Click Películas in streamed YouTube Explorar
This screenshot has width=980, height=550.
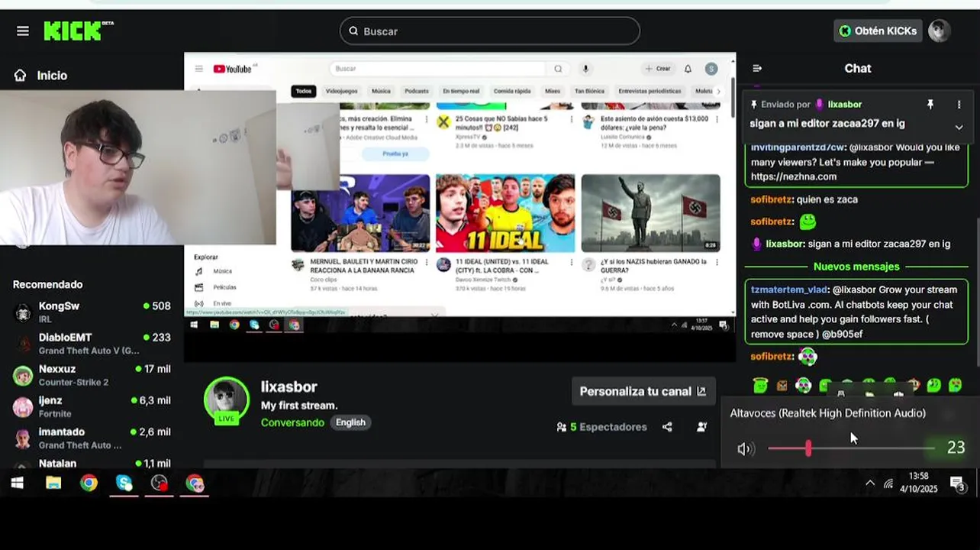click(x=224, y=287)
